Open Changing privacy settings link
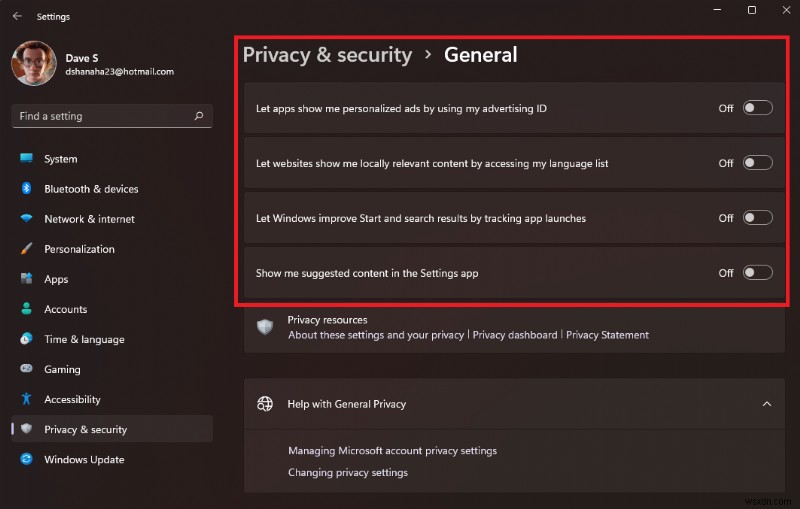Image resolution: width=800 pixels, height=509 pixels. (x=348, y=473)
